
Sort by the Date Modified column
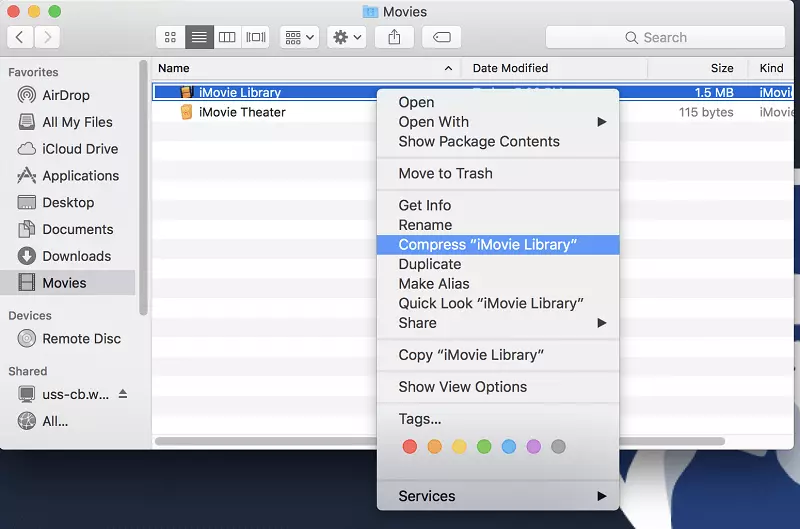pyautogui.click(x=555, y=68)
